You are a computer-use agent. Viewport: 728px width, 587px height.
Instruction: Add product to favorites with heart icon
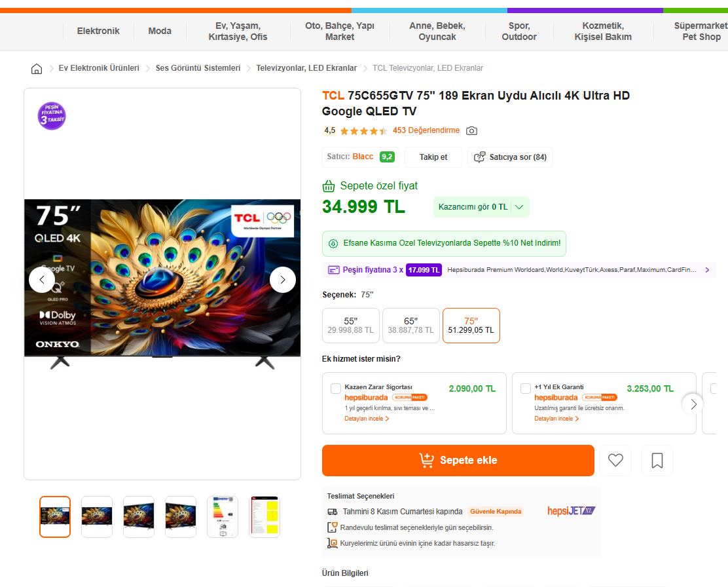(x=615, y=461)
